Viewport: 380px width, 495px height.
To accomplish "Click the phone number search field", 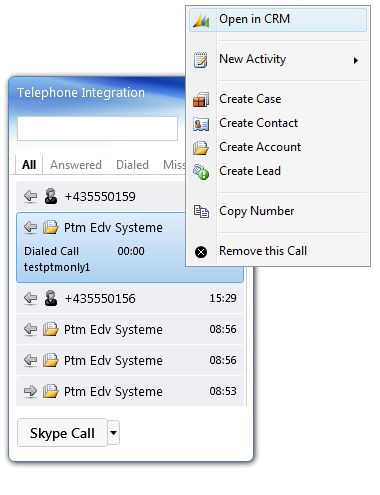I will 97,128.
